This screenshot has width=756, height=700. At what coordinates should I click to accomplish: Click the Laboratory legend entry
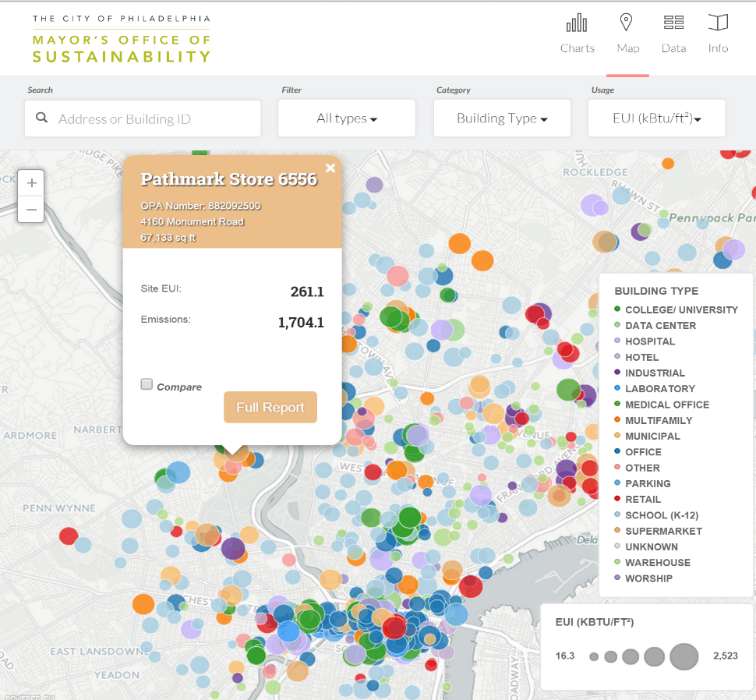click(654, 388)
